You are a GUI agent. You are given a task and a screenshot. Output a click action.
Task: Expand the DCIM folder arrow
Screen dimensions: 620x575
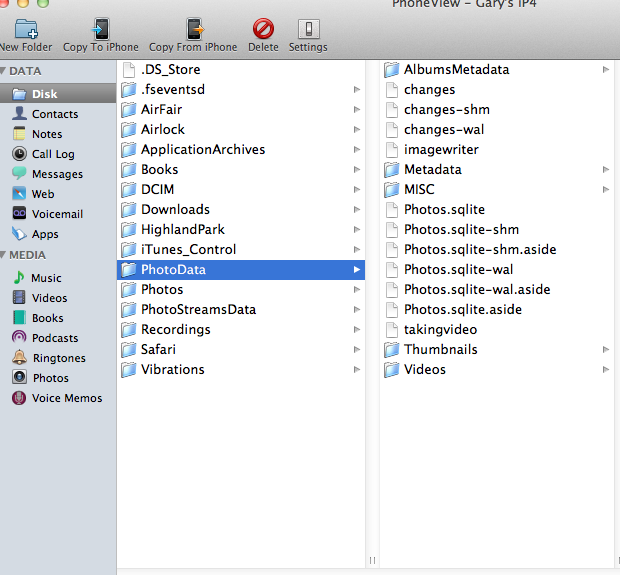[x=357, y=189]
